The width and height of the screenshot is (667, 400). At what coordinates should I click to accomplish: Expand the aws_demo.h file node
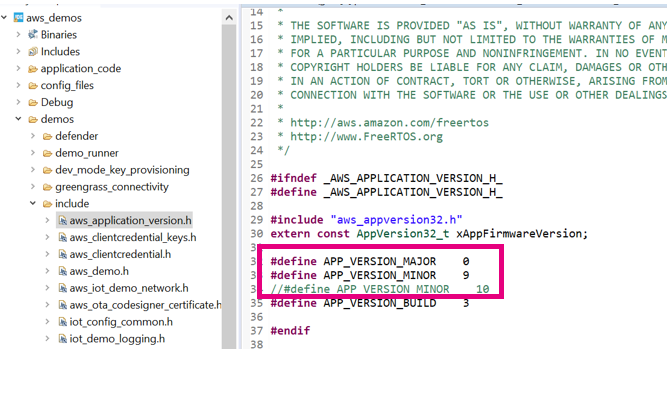(x=47, y=271)
